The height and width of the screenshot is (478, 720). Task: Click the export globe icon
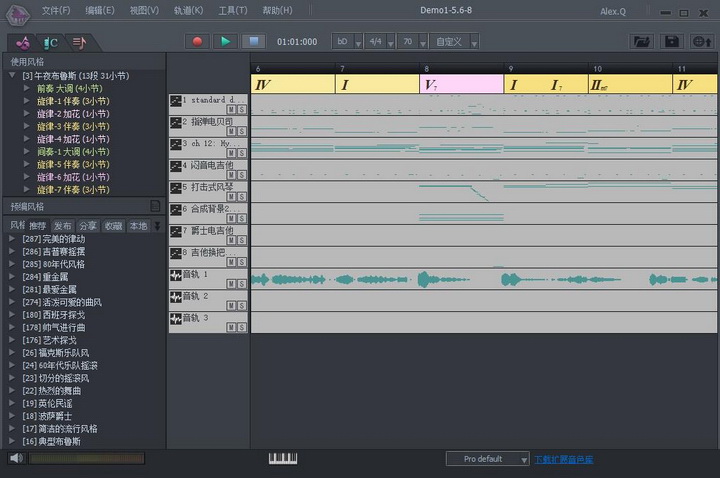[x=701, y=41]
